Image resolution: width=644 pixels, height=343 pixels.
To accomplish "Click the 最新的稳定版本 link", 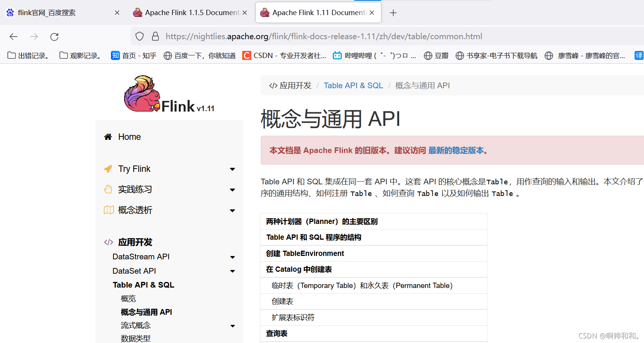I will (x=456, y=150).
